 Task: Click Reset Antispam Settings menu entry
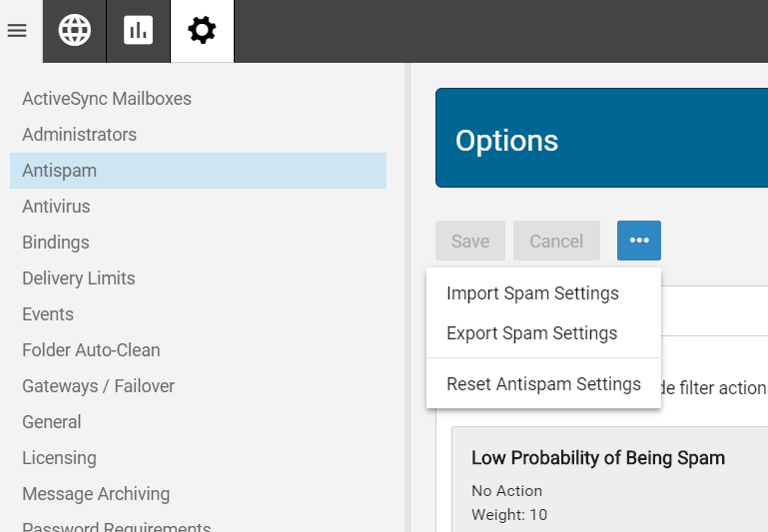tap(543, 384)
